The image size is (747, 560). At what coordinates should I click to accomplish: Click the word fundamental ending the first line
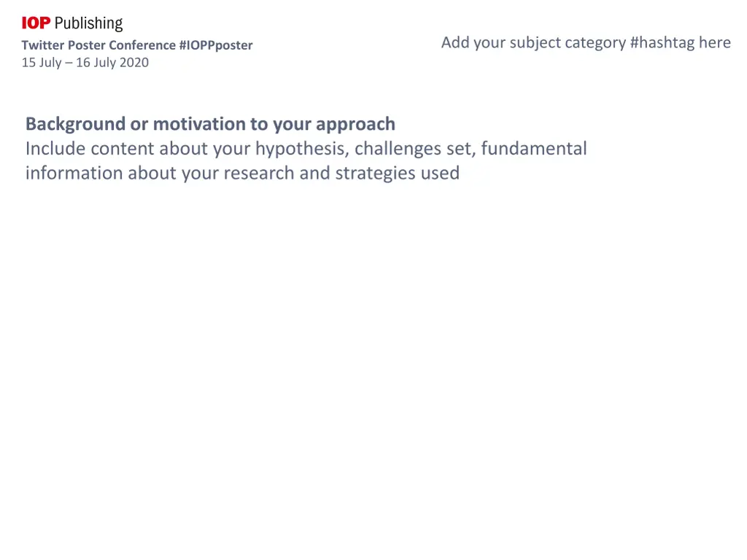click(534, 149)
